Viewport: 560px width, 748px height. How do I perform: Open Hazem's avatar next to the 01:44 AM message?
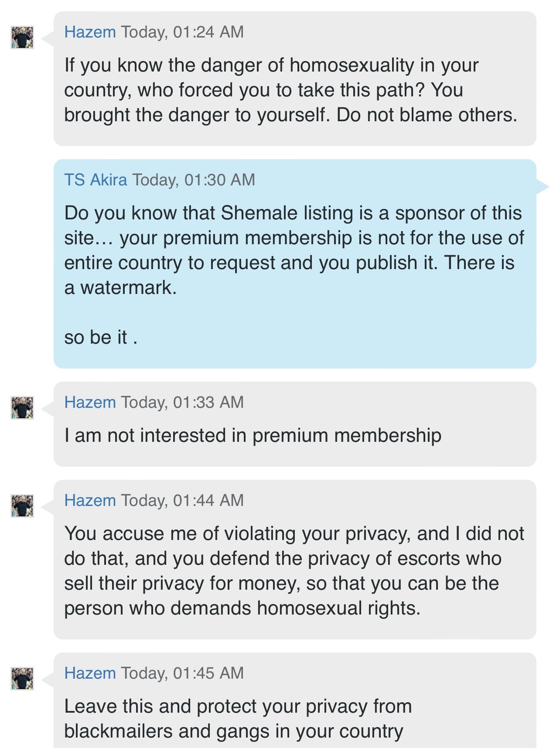point(22,506)
